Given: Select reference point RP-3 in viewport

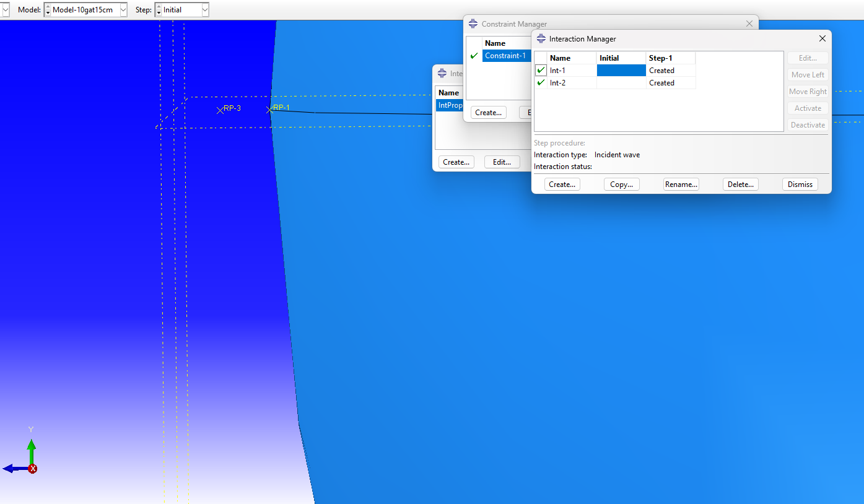Looking at the screenshot, I should tap(220, 110).
